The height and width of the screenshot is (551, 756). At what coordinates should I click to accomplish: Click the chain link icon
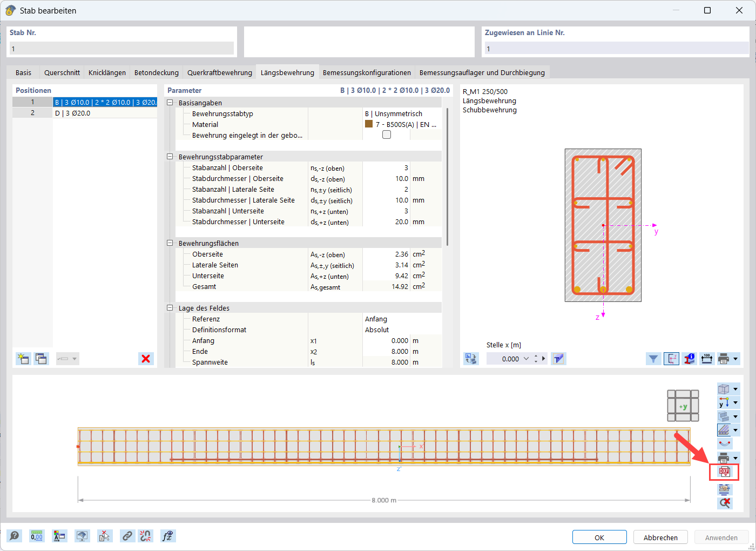pyautogui.click(x=127, y=536)
